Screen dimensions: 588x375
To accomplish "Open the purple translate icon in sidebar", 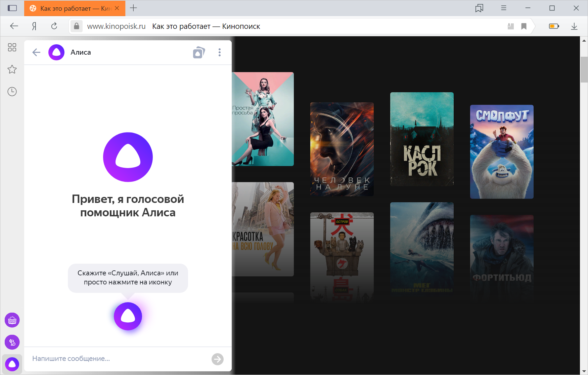I will [12, 342].
